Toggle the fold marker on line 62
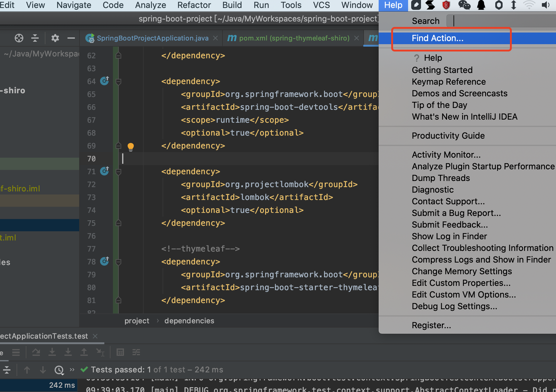Image resolution: width=556 pixels, height=392 pixels. pyautogui.click(x=118, y=56)
